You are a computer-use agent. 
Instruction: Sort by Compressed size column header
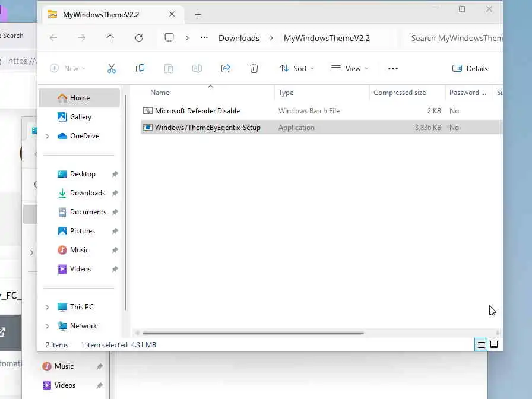click(407, 93)
